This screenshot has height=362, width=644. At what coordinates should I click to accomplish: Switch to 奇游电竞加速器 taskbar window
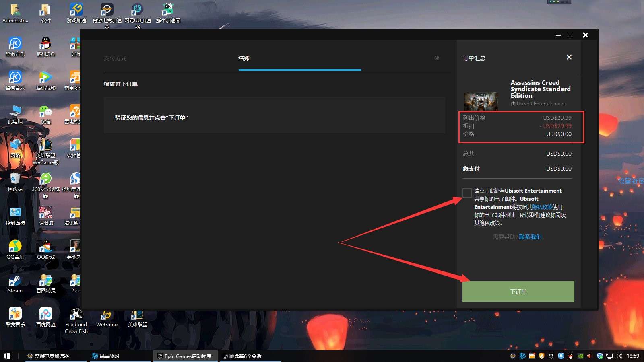(x=56, y=356)
